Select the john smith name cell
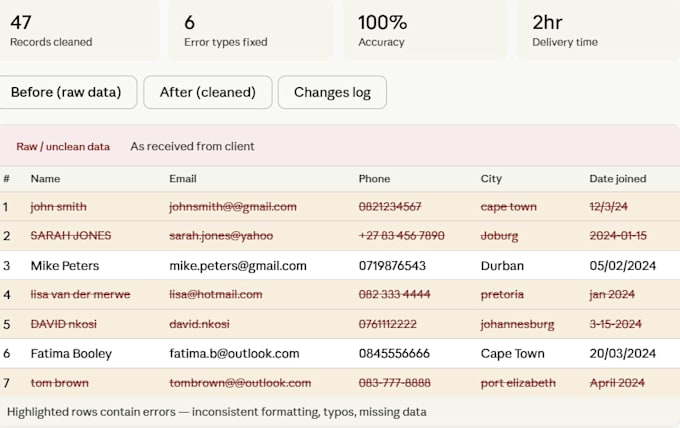Screen dimensions: 680x428 tap(59, 207)
